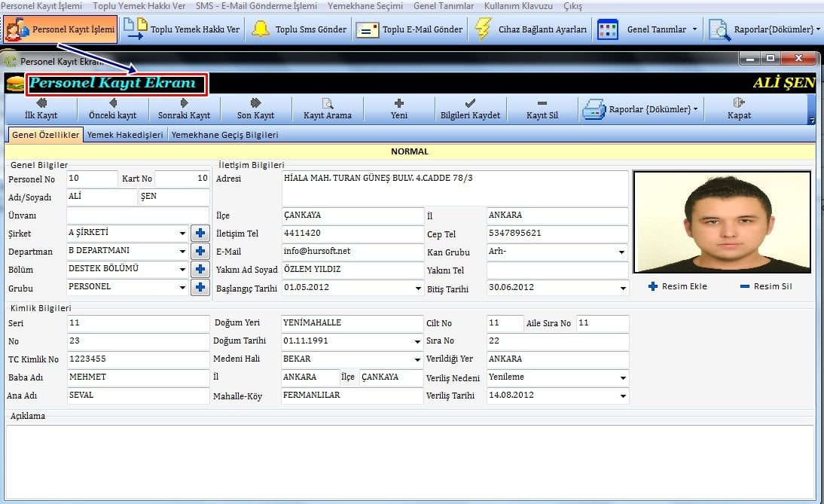Delete record with Kayıt Sil
The height and width of the screenshot is (504, 824).
pyautogui.click(x=542, y=109)
